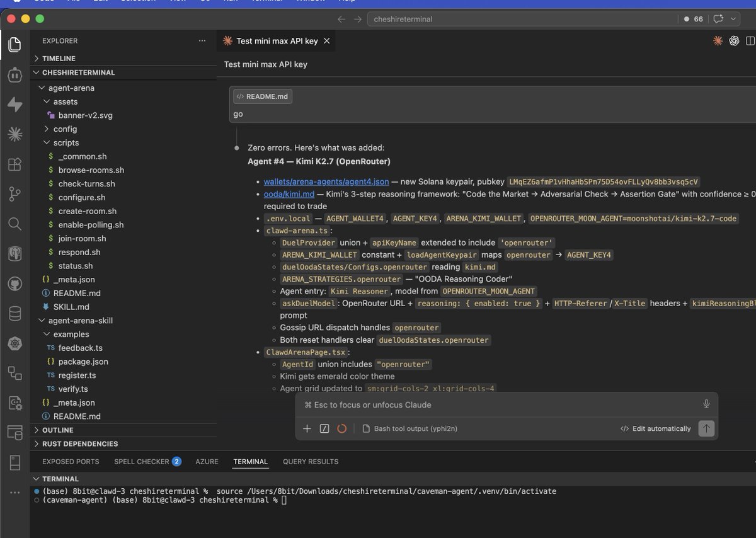Open the window-with-database activity bar icon

point(14,433)
